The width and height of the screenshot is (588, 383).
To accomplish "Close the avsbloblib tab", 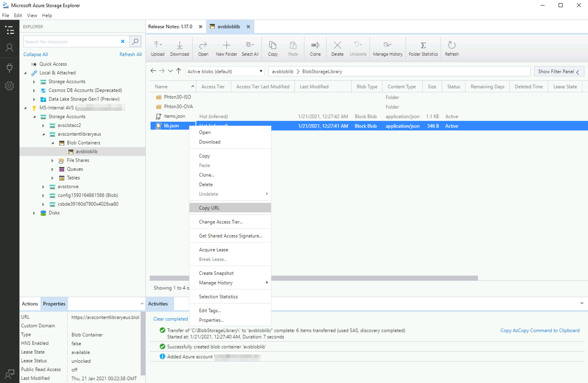I will [248, 27].
